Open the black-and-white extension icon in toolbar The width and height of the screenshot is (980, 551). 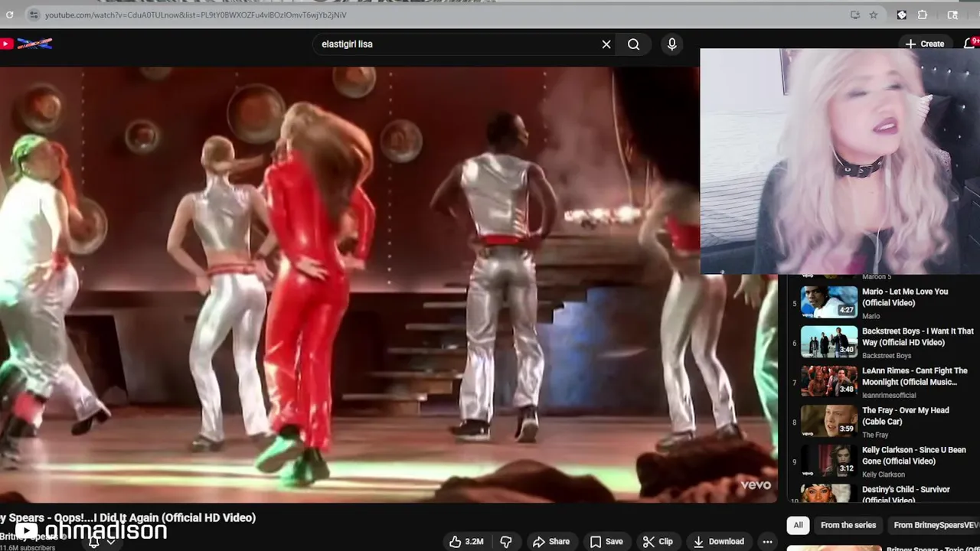point(902,15)
